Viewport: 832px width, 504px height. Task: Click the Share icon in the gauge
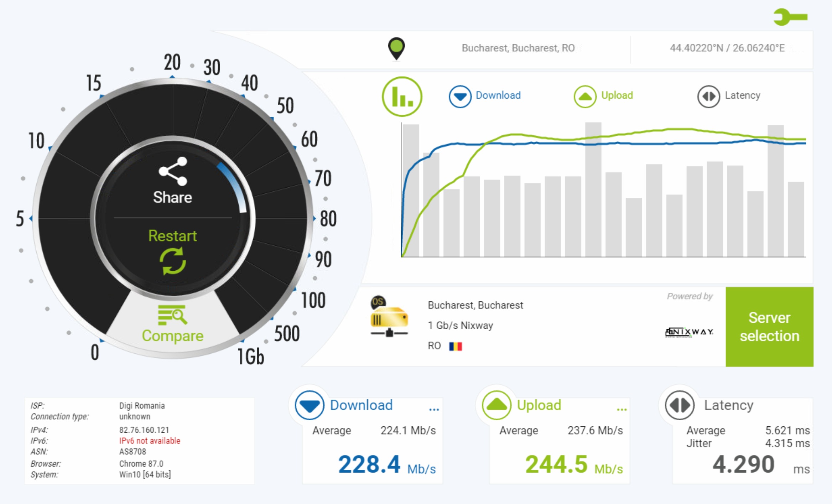pyautogui.click(x=173, y=171)
